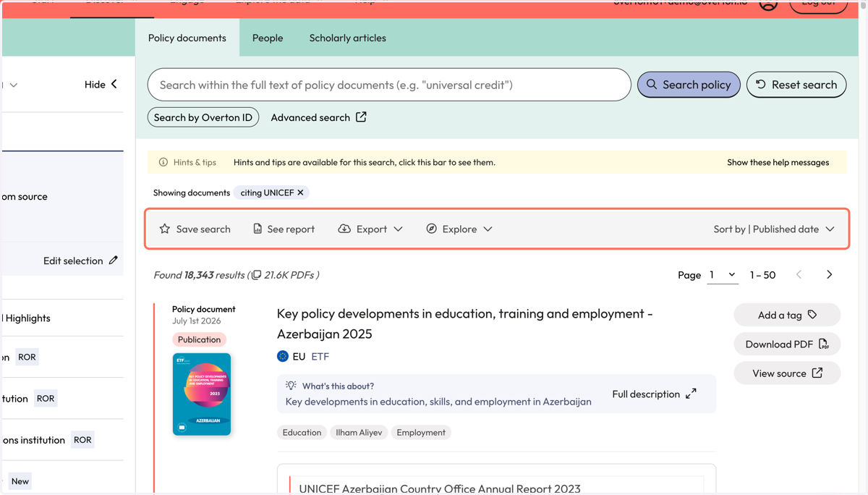This screenshot has height=495, width=868.
Task: Click the previous page arrow
Action: (x=799, y=275)
